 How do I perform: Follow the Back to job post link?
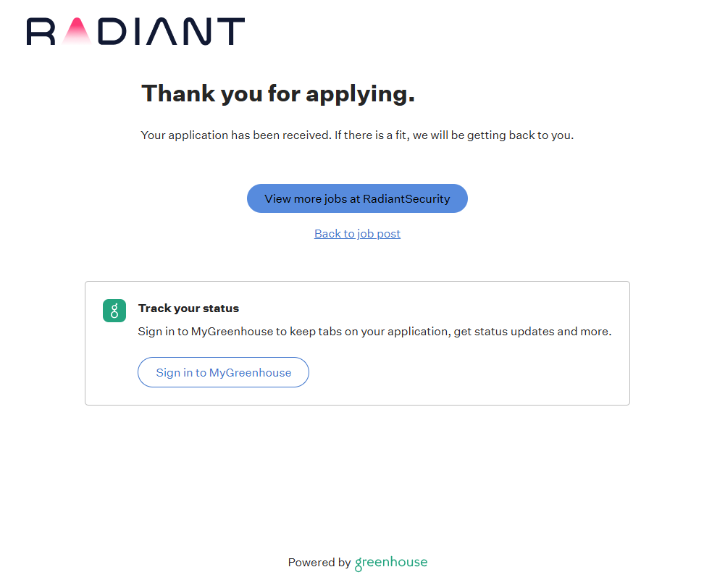point(357,234)
